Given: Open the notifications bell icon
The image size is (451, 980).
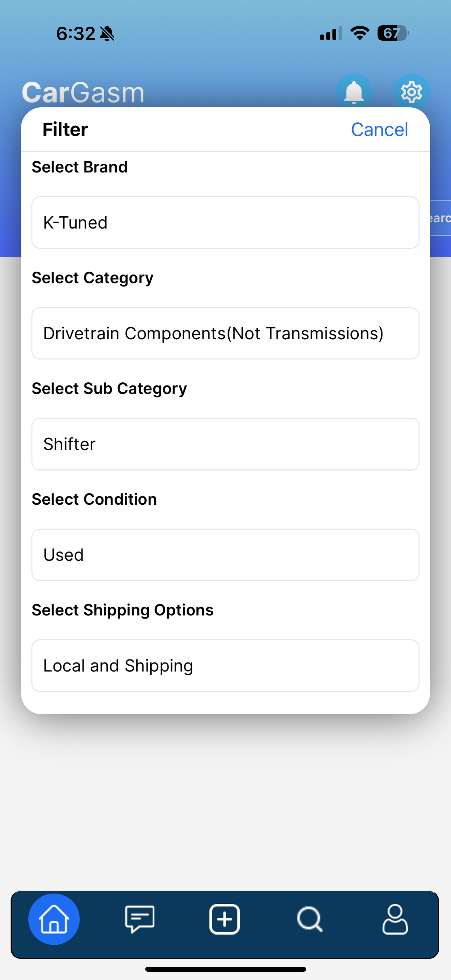Looking at the screenshot, I should click(x=354, y=92).
